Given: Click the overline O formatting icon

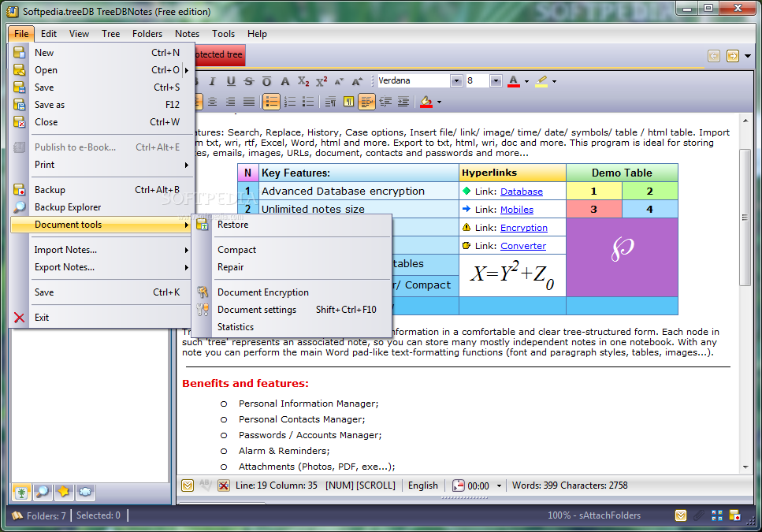Looking at the screenshot, I should coord(266,81).
